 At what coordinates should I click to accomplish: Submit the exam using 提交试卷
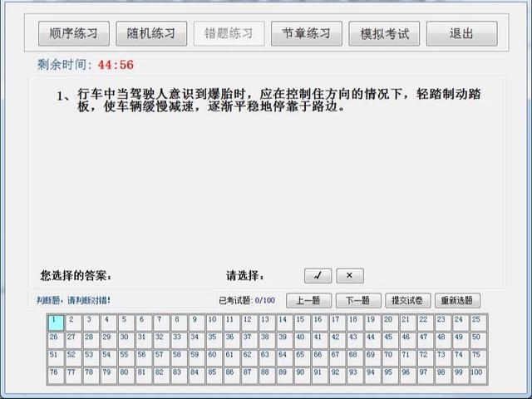tap(408, 300)
